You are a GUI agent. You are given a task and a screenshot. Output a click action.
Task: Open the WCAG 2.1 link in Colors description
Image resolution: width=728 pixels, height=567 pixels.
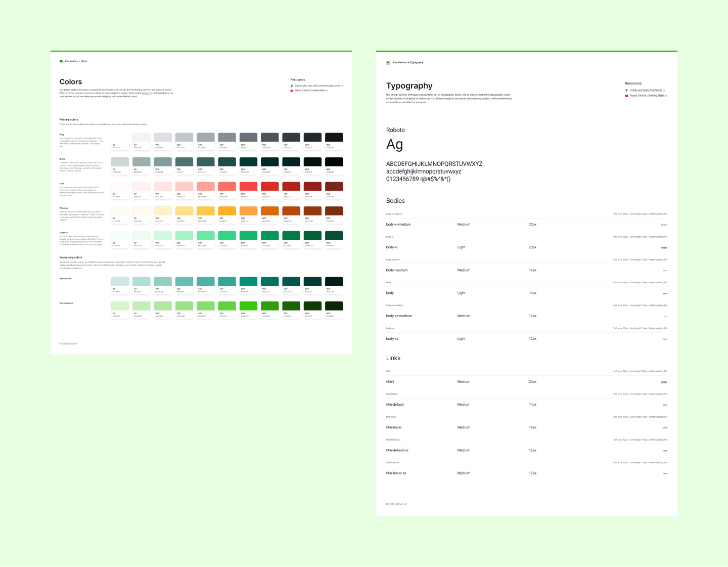coord(147,93)
